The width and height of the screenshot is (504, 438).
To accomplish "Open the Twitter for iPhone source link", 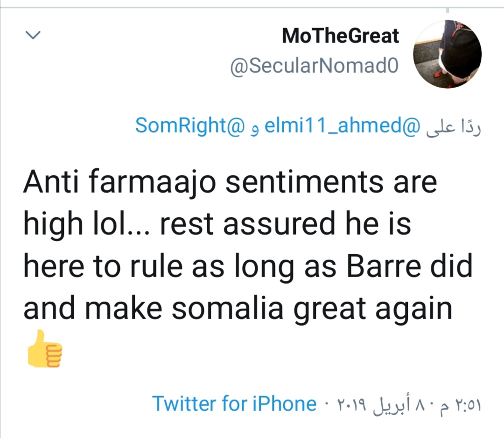I will [x=234, y=403].
